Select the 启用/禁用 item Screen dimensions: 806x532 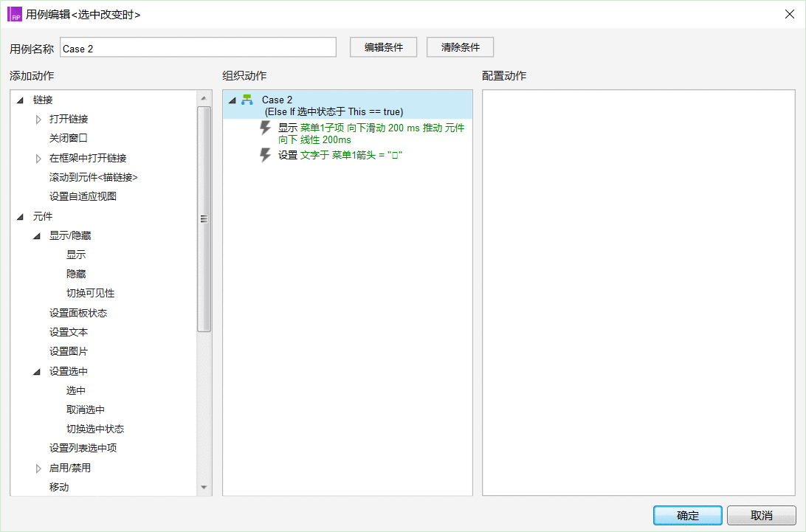pyautogui.click(x=70, y=469)
